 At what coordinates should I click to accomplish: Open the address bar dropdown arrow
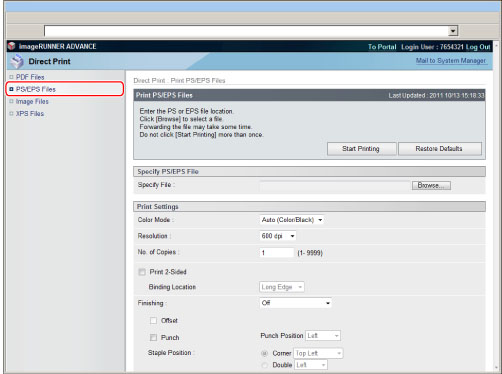tap(453, 31)
